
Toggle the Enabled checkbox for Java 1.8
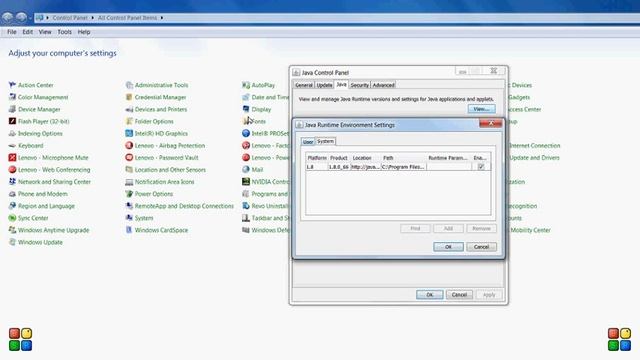point(481,167)
